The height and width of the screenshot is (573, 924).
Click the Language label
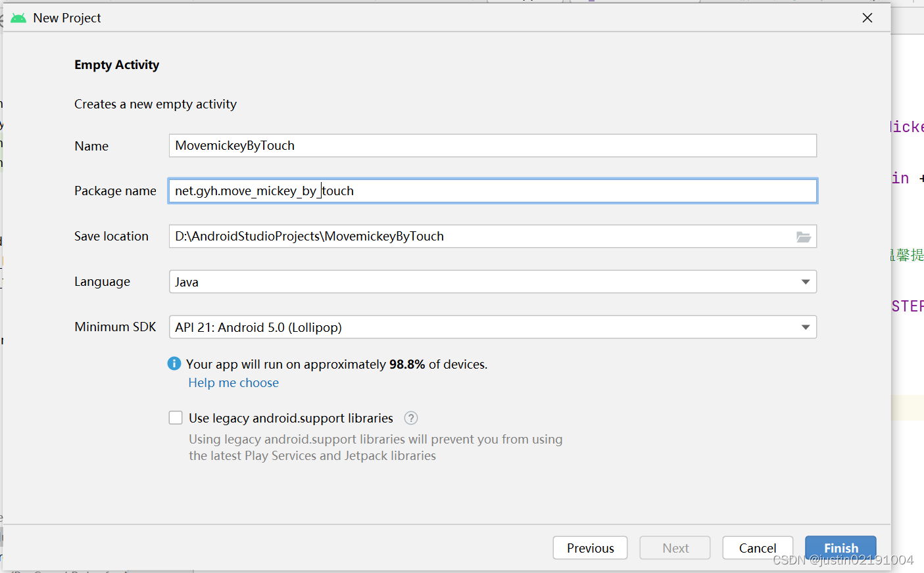(x=102, y=282)
